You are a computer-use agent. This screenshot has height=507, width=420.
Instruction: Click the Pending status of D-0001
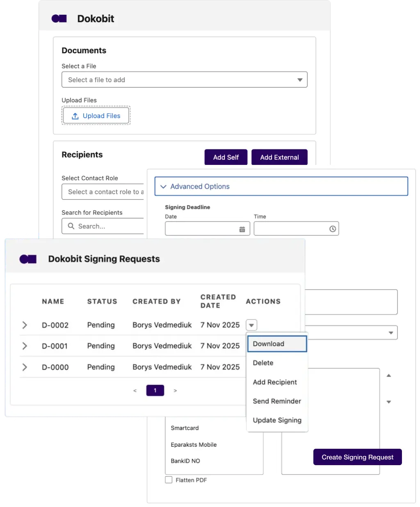click(101, 346)
